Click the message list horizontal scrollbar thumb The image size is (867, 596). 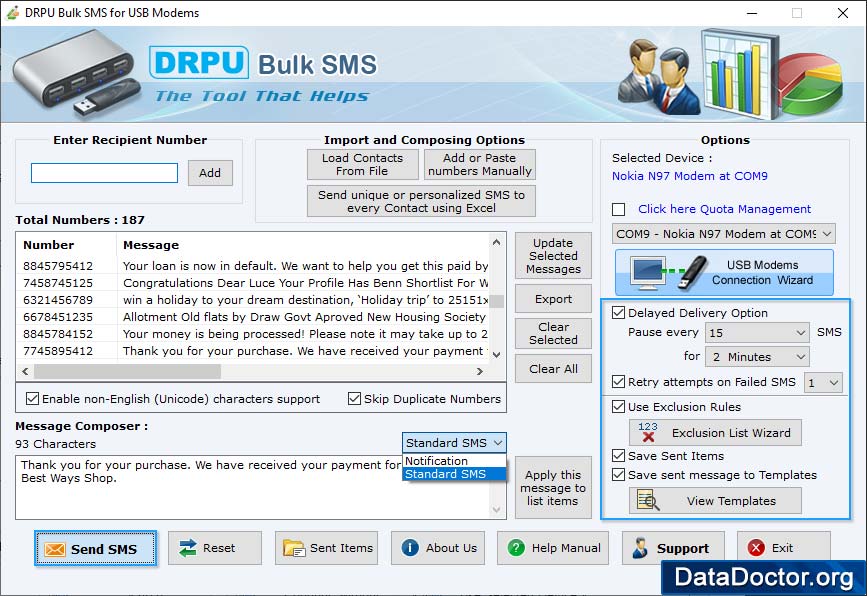(x=128, y=372)
